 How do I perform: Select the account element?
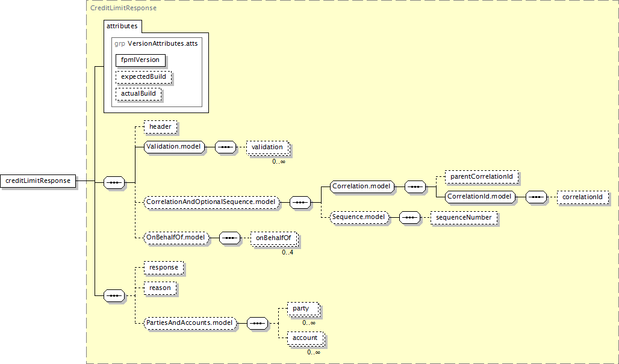305,338
